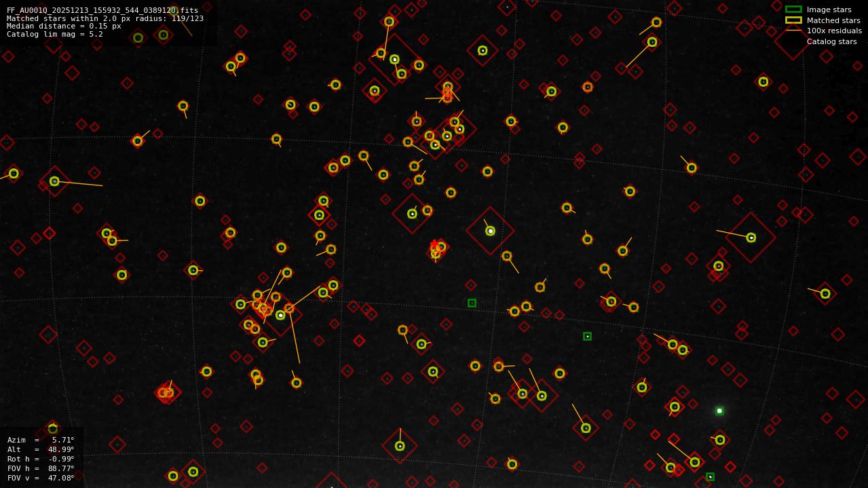Click the green Image stars legend box

793,10
